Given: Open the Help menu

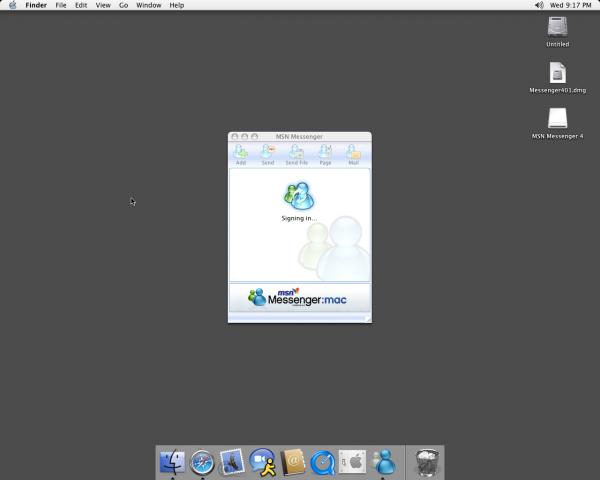Looking at the screenshot, I should click(177, 5).
